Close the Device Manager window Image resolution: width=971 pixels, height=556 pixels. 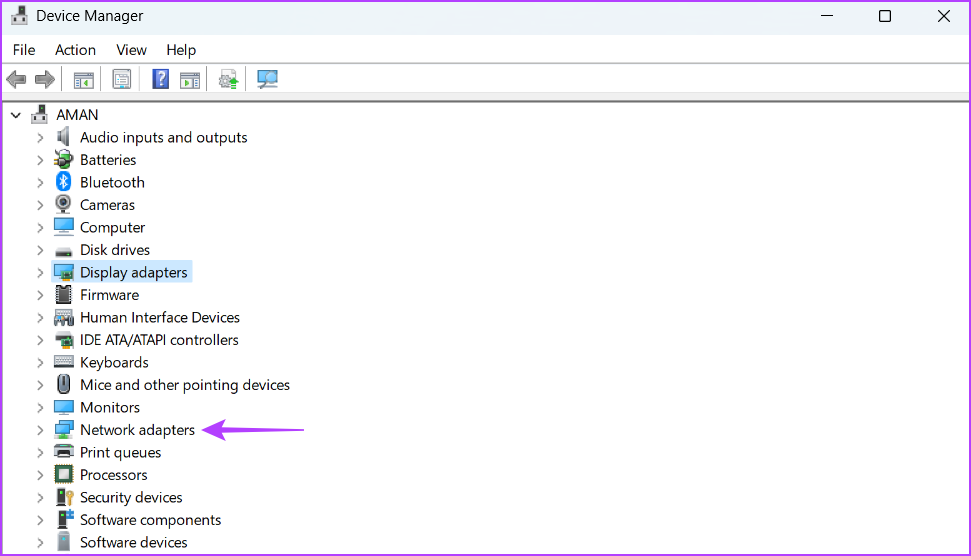coord(943,16)
